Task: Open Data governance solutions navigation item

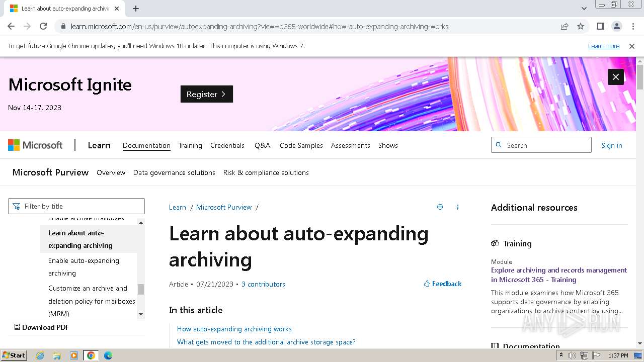Action: pos(174,172)
